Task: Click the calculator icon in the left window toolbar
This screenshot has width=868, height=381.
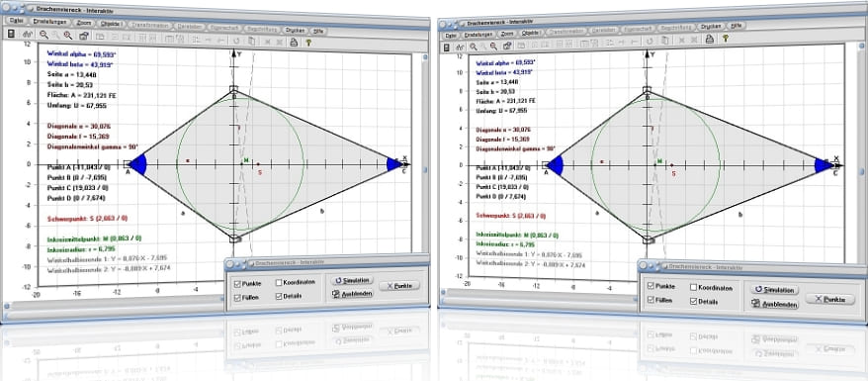Action: coord(11,34)
